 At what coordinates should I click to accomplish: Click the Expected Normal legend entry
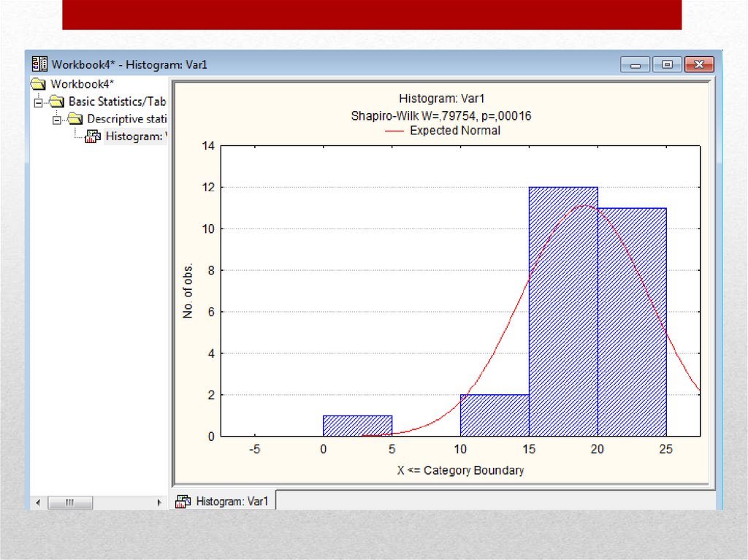(443, 131)
